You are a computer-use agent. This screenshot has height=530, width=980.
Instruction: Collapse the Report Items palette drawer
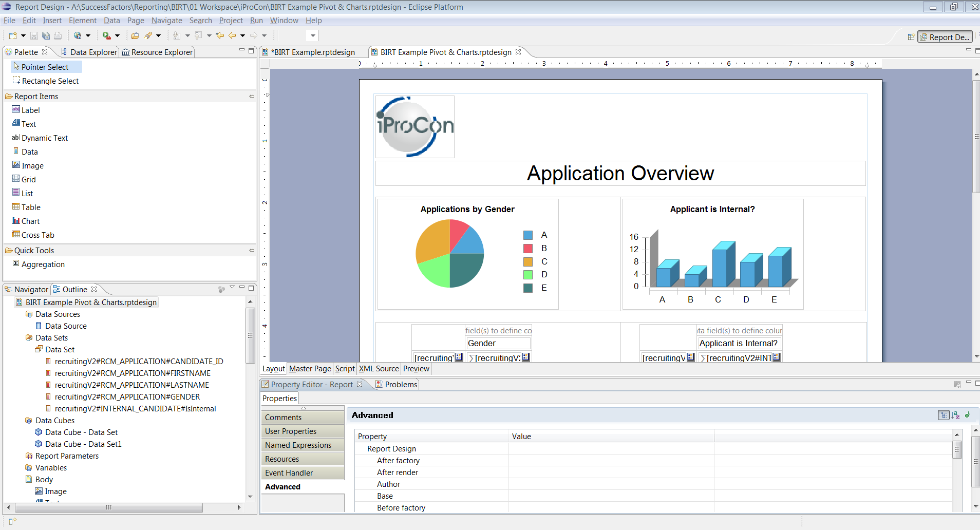(252, 96)
